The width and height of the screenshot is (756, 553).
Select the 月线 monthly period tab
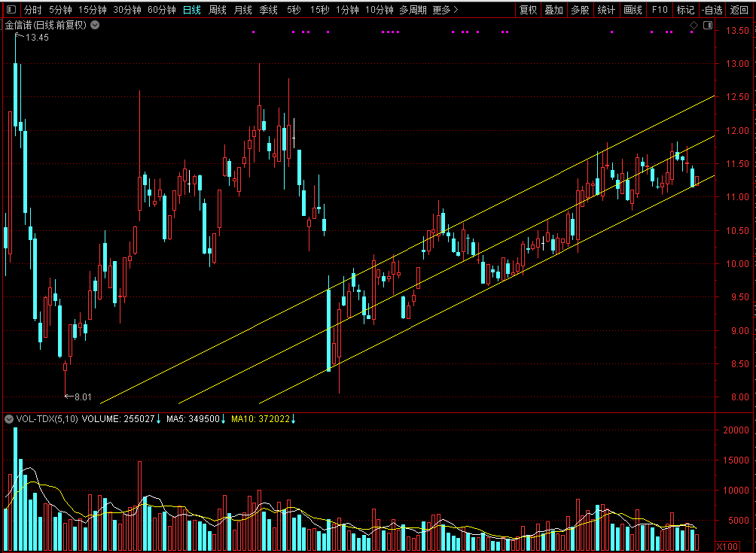pos(242,10)
